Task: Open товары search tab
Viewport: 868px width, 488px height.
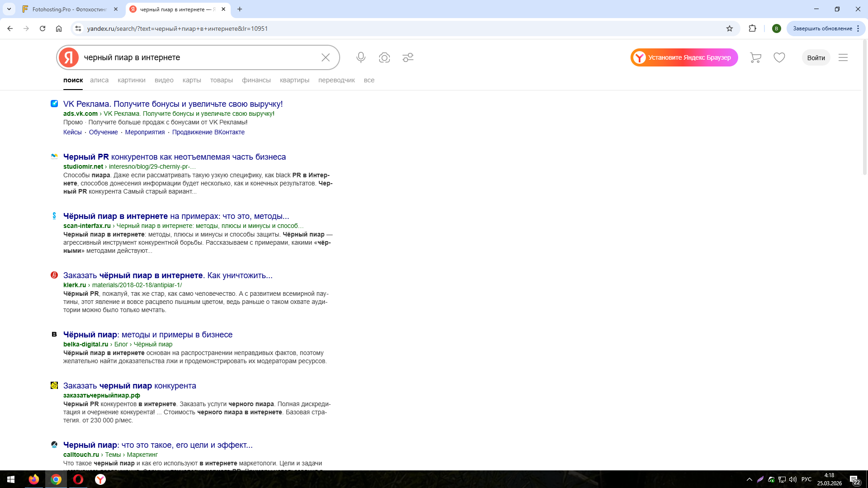Action: tap(222, 80)
